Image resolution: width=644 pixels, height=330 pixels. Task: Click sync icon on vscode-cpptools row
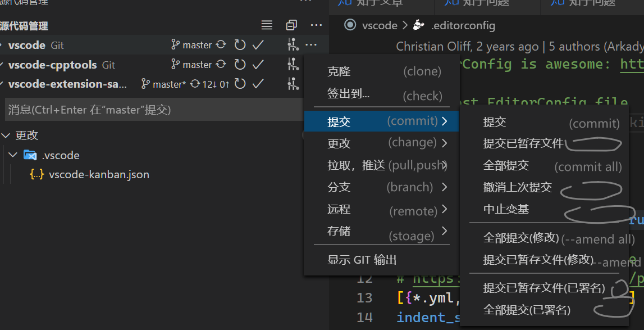point(221,64)
